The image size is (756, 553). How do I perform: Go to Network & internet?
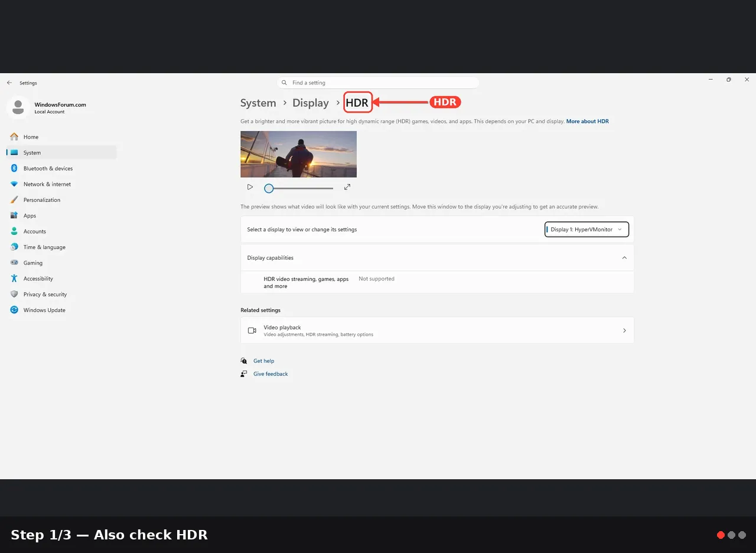tap(61, 184)
